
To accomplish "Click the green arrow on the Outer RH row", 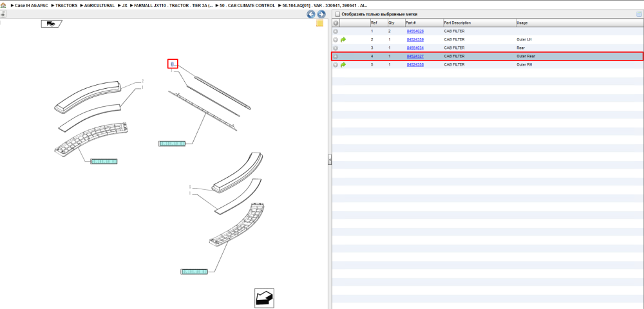I will pyautogui.click(x=343, y=65).
